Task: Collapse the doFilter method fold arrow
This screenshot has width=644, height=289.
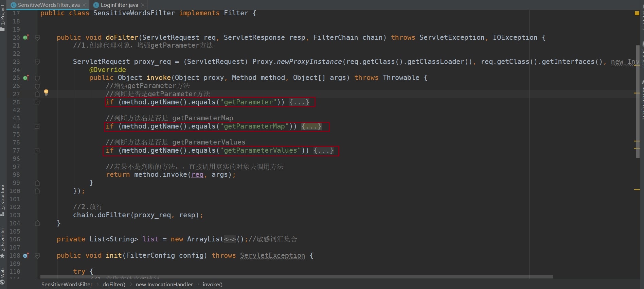Action: point(37,38)
